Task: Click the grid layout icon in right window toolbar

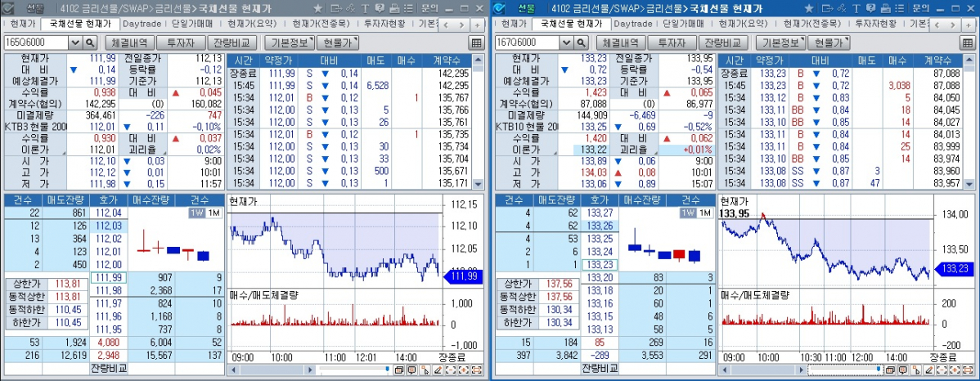Action: (x=968, y=43)
